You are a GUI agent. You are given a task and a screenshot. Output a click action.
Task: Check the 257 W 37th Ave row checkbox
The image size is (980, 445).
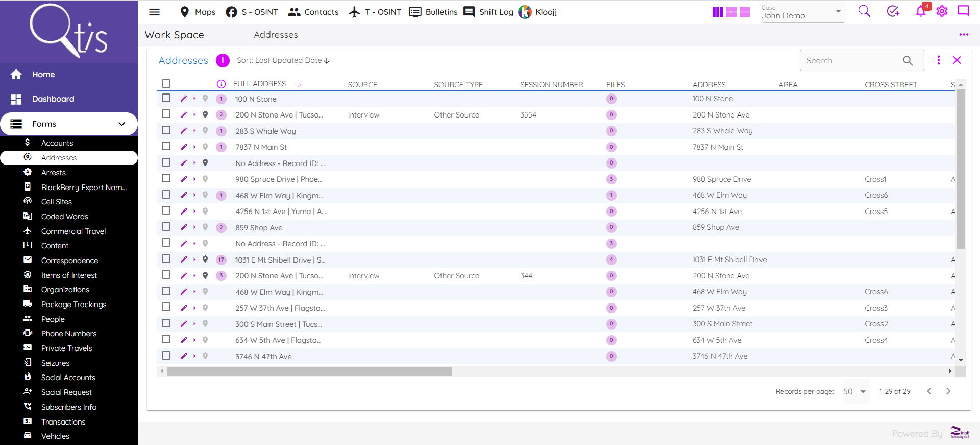coord(166,307)
